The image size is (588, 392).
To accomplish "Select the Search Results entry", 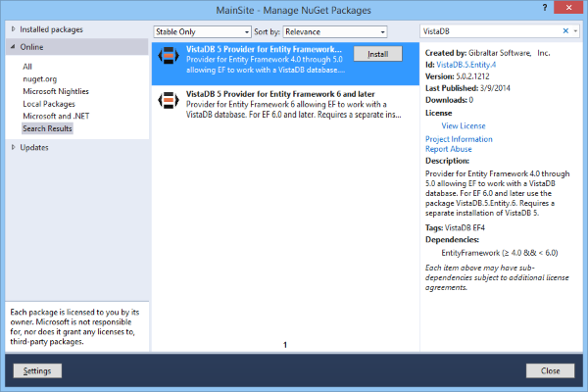I will (47, 128).
